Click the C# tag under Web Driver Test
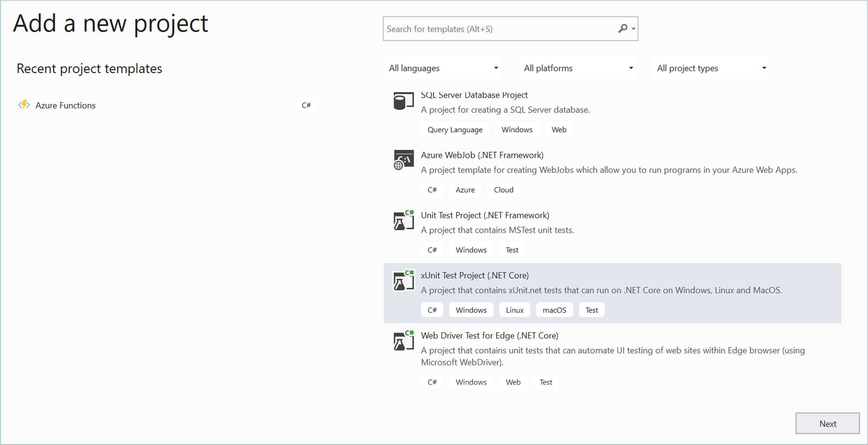The image size is (868, 445). (x=432, y=382)
